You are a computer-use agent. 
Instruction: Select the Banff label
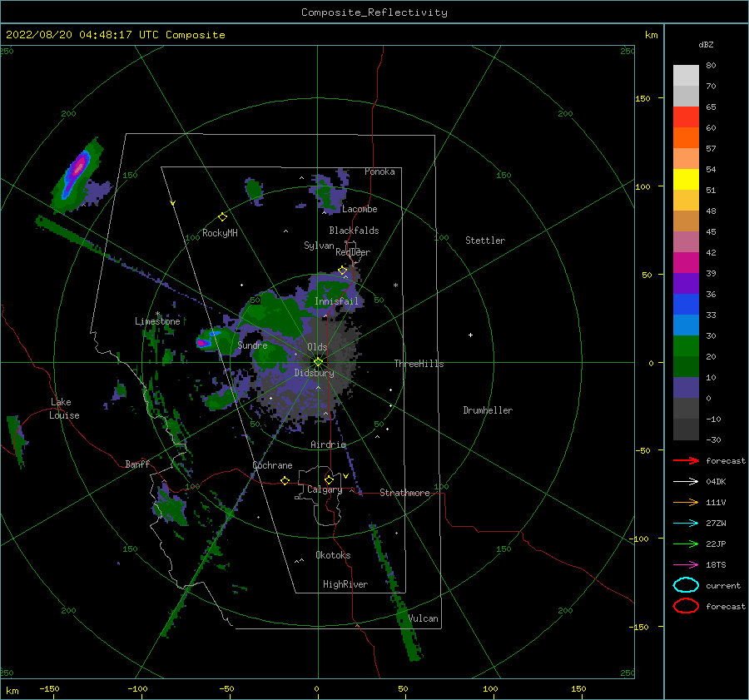pos(137,464)
